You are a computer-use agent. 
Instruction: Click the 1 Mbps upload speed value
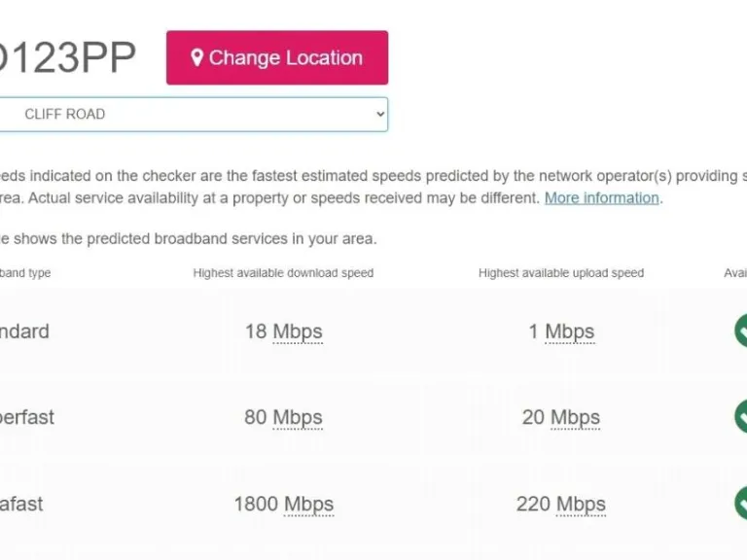[561, 332]
